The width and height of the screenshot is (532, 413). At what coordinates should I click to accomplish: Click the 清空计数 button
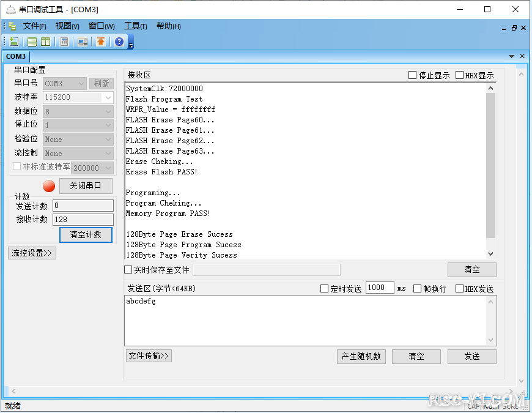pyautogui.click(x=86, y=234)
